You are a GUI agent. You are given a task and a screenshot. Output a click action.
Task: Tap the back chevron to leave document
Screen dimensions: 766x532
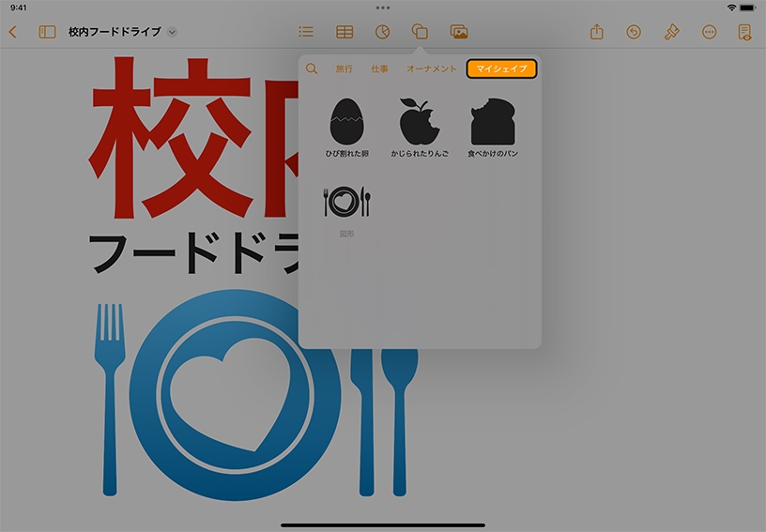point(13,32)
